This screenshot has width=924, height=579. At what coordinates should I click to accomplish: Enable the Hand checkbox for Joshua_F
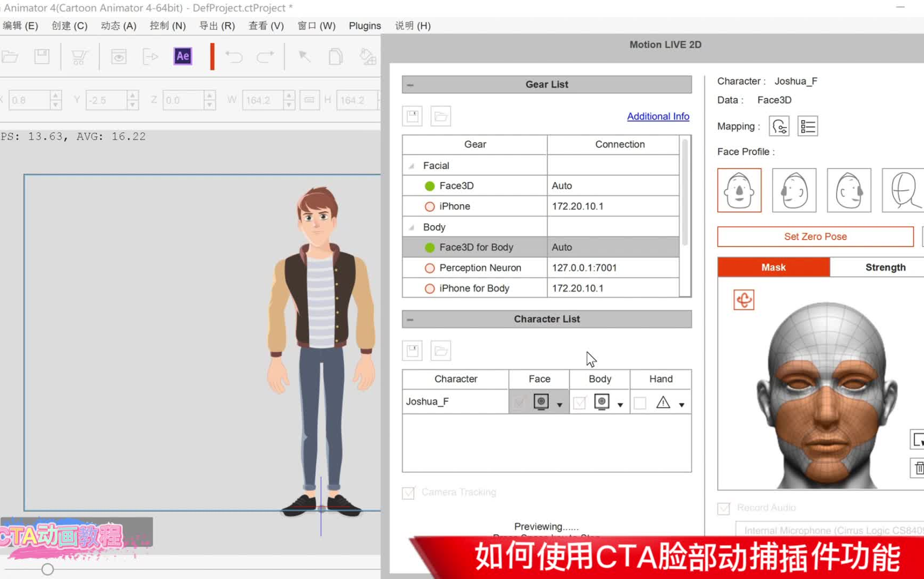click(640, 403)
